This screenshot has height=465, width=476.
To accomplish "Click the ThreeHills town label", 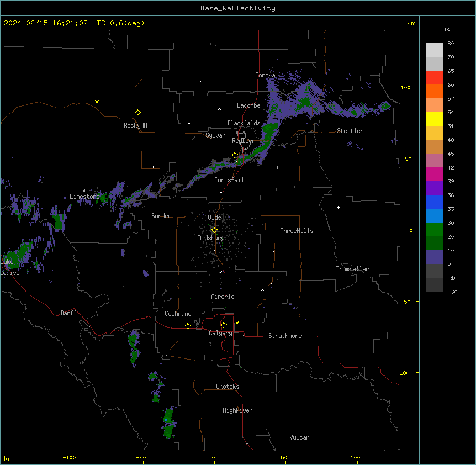I will 297,231.
